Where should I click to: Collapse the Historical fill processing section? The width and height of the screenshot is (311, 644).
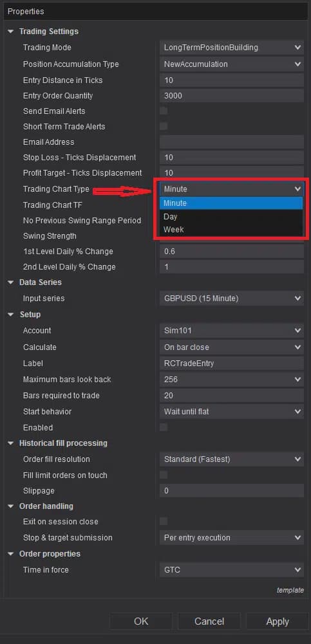[11, 443]
